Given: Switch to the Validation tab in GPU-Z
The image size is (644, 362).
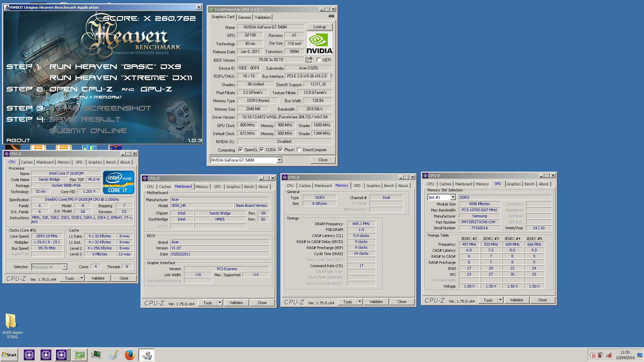Looking at the screenshot, I should [x=262, y=17].
